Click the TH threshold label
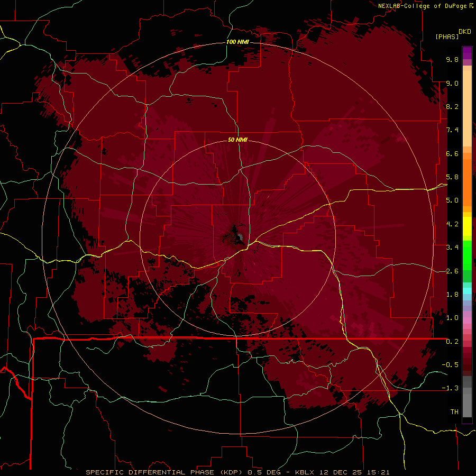The height and width of the screenshot is (476, 476). coord(454,412)
